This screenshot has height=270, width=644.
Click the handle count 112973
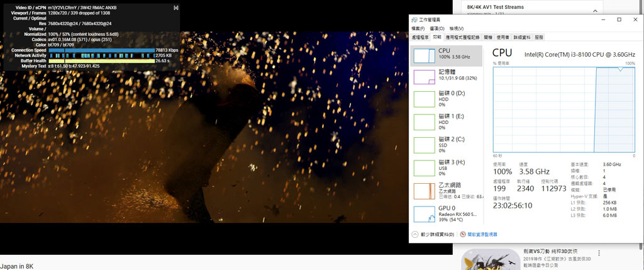pos(554,189)
